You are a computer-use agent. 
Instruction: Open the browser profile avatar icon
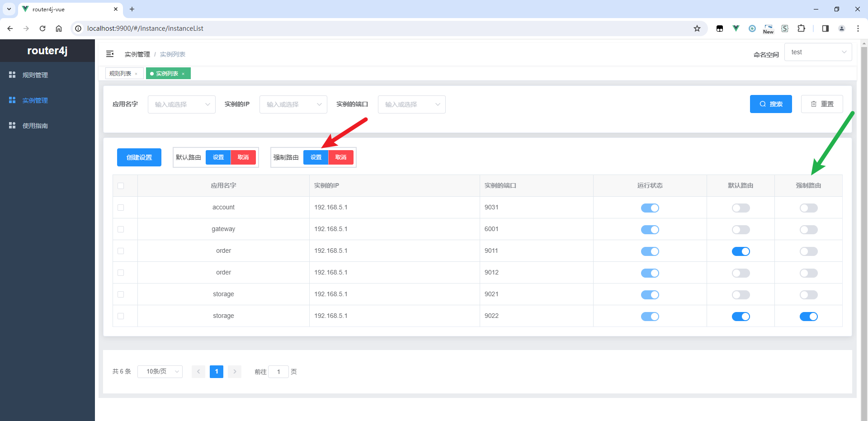pos(841,28)
